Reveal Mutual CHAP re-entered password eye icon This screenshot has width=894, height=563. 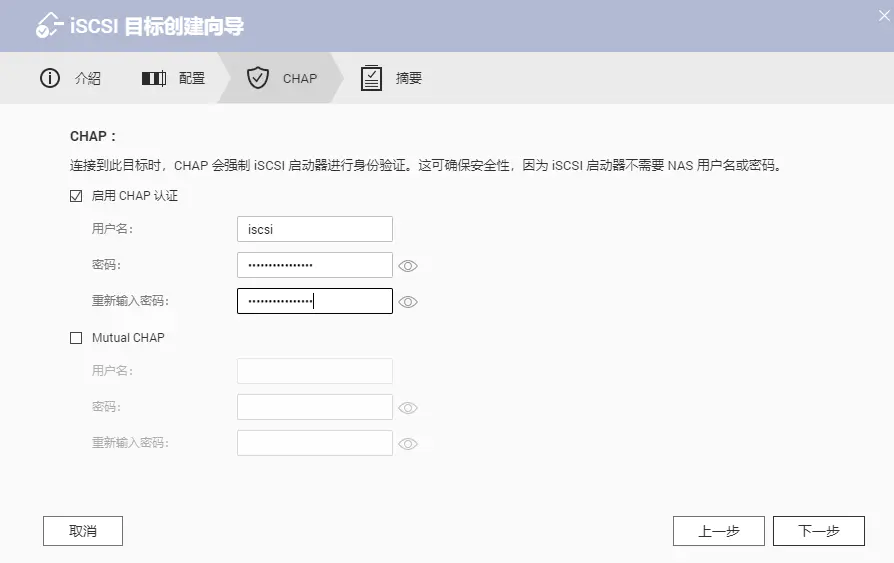point(408,444)
